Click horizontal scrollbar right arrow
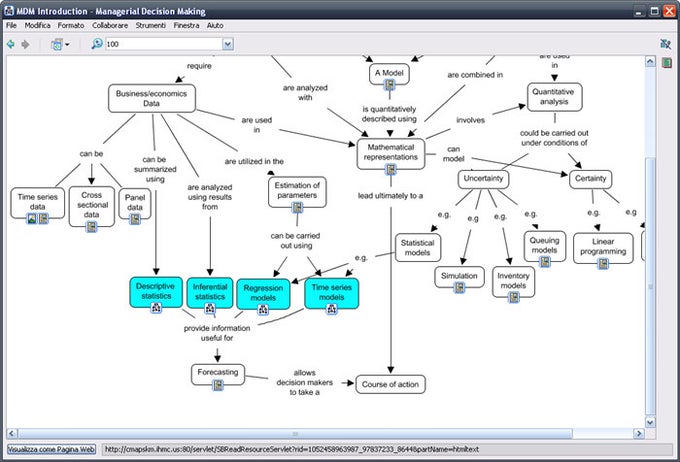Viewport: 680px width, 462px height. tap(638, 433)
